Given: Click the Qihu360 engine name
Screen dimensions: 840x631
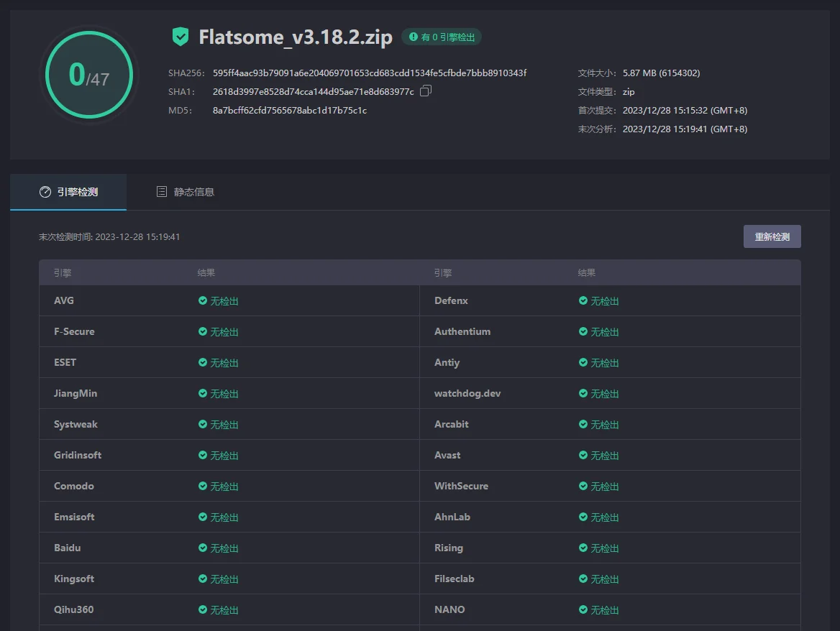Looking at the screenshot, I should click(x=73, y=609).
